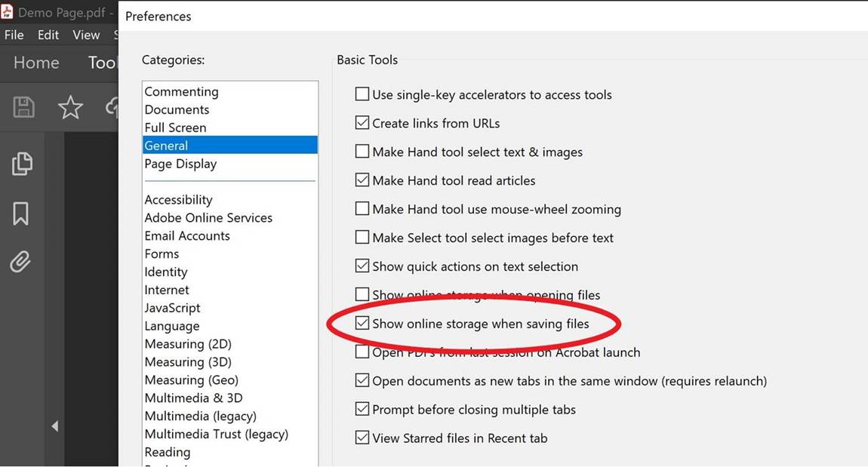Enable Make Hand tool use mouse-wheel zooming

pos(362,210)
